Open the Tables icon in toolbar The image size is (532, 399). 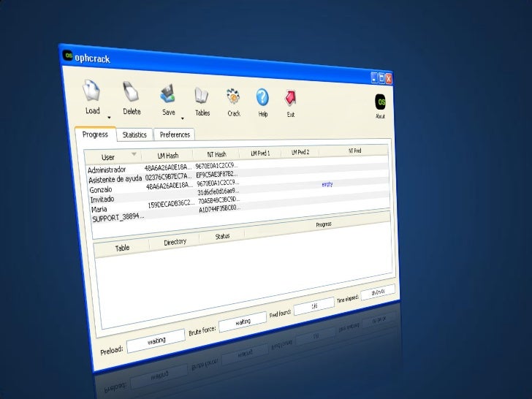point(202,96)
